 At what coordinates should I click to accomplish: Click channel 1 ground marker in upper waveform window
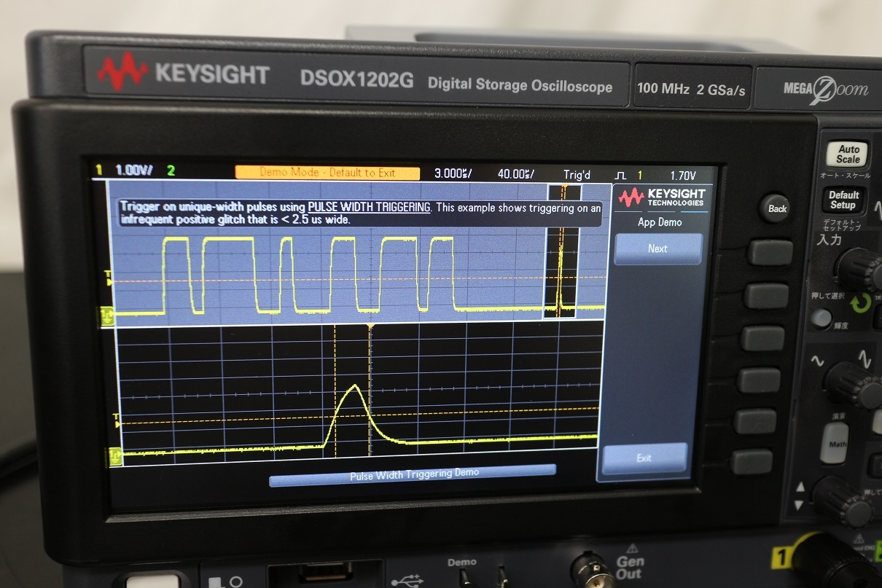tap(106, 315)
